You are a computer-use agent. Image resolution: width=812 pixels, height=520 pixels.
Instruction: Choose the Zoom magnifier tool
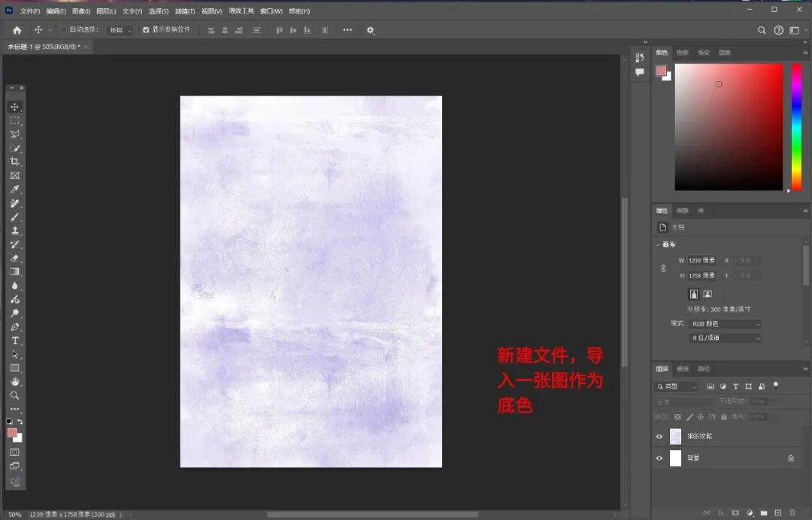[14, 395]
